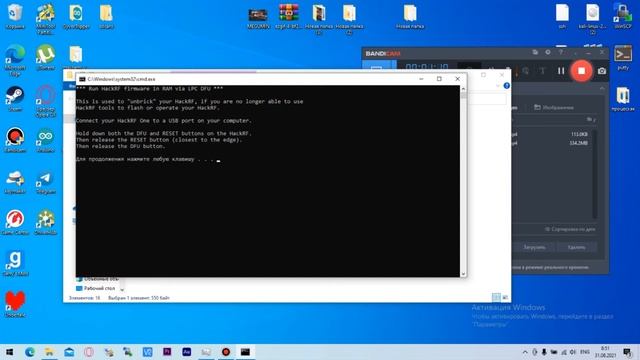
Task: Click Bandicam file list scrollbar
Action: pos(594,174)
